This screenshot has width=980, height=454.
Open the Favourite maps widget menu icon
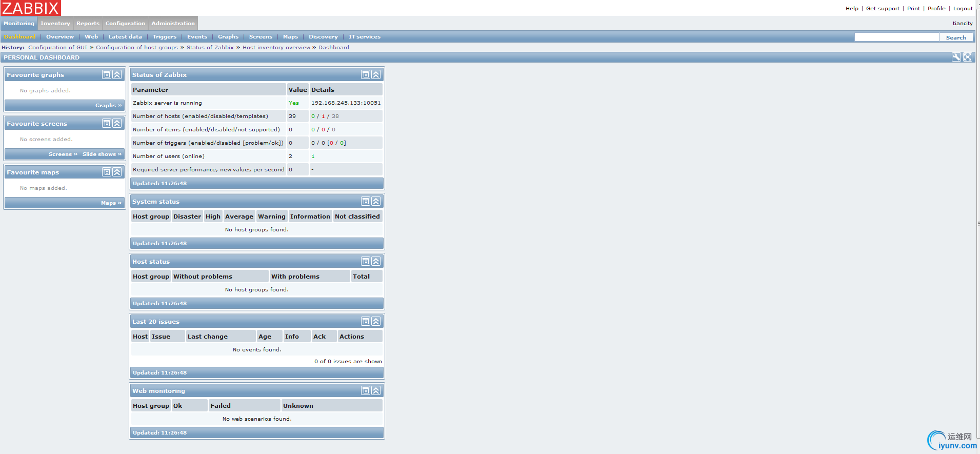click(107, 172)
